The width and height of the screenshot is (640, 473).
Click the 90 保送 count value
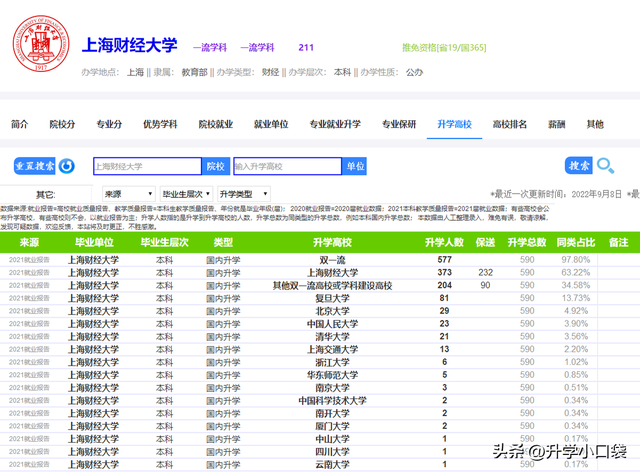(485, 285)
